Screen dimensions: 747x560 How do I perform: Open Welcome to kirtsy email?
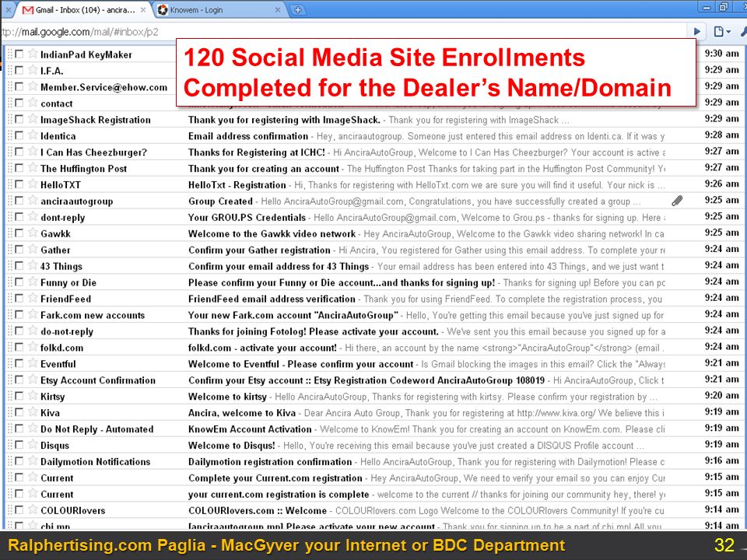(x=227, y=397)
